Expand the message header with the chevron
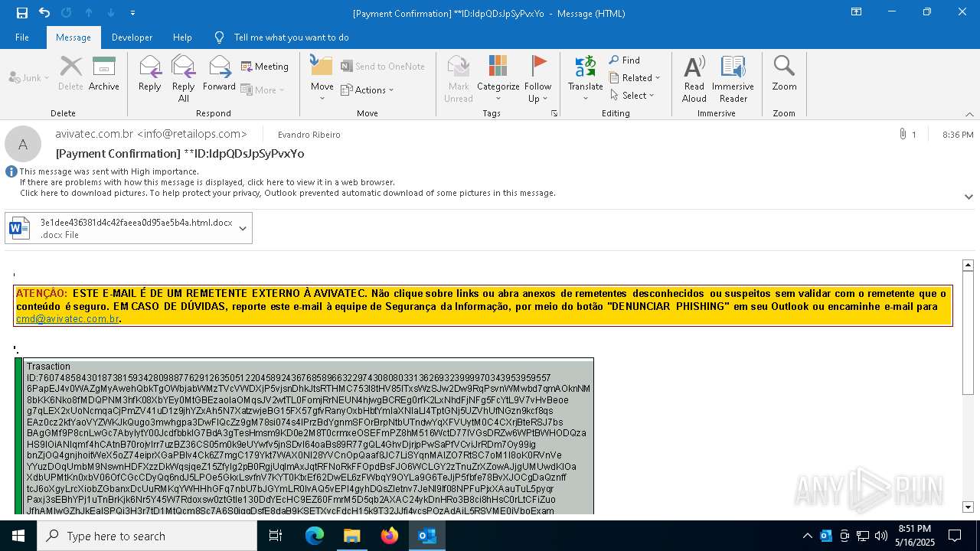Image resolution: width=980 pixels, height=551 pixels. pyautogui.click(x=969, y=197)
